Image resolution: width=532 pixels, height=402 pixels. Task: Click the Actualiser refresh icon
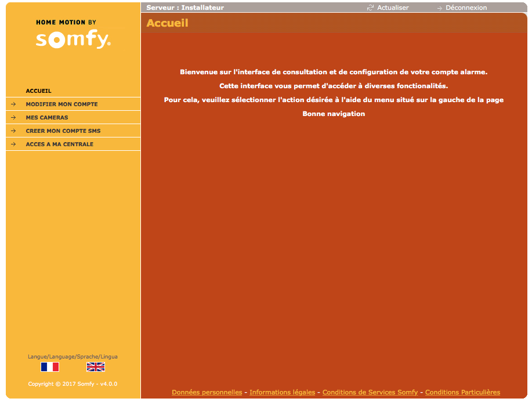(370, 8)
